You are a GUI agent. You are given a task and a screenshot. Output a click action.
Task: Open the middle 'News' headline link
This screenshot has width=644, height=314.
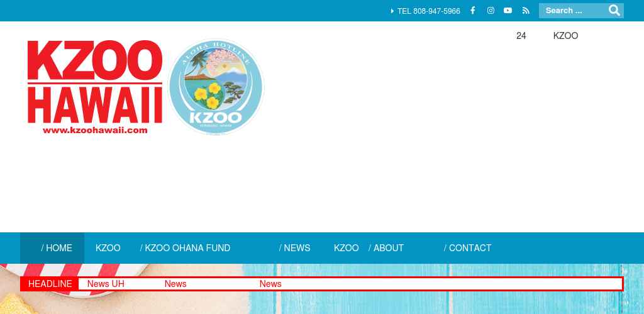175,284
